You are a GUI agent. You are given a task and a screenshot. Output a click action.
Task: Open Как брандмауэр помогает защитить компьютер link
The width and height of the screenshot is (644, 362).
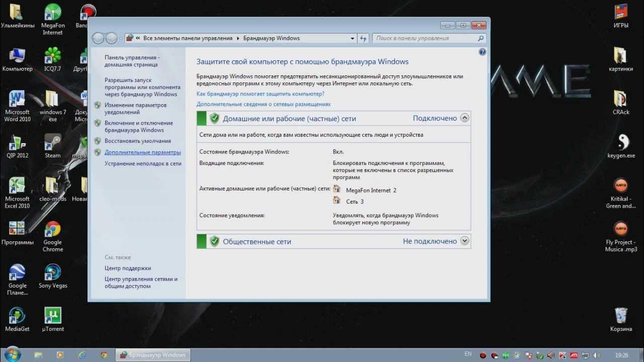pyautogui.click(x=261, y=94)
